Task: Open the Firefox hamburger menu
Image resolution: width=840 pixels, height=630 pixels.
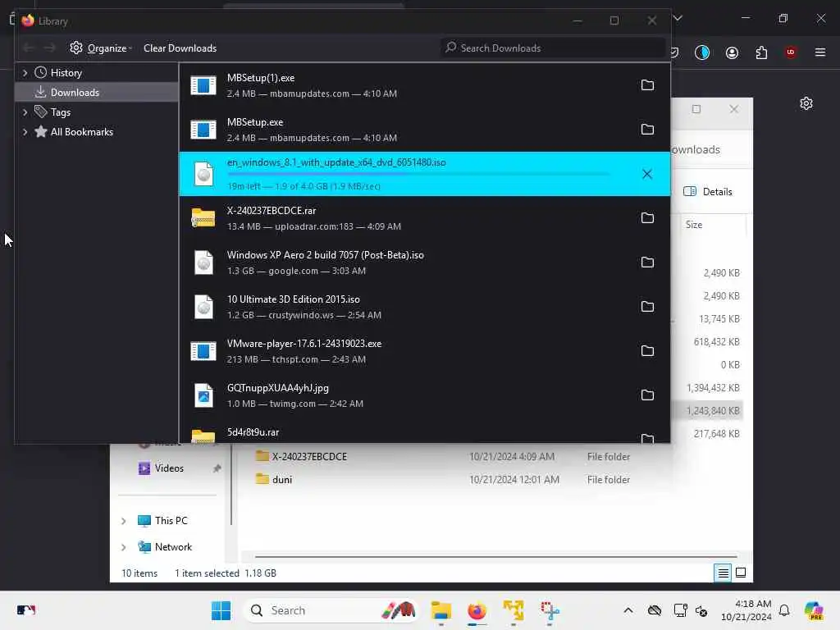Action: click(x=820, y=52)
